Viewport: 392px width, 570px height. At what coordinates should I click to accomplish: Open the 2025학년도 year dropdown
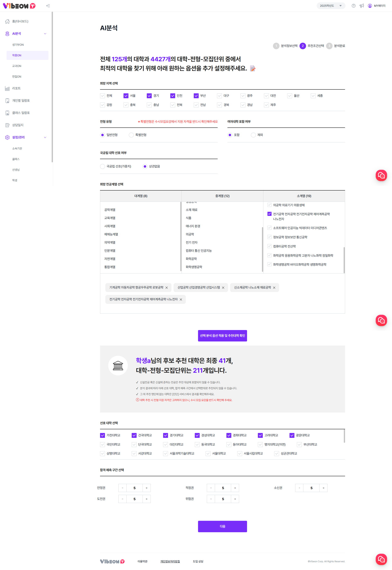tap(331, 6)
